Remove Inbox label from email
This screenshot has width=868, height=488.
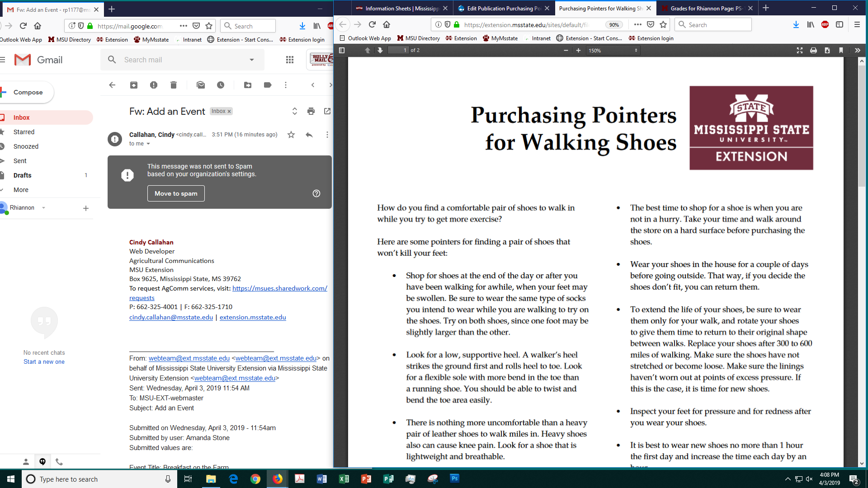(229, 111)
